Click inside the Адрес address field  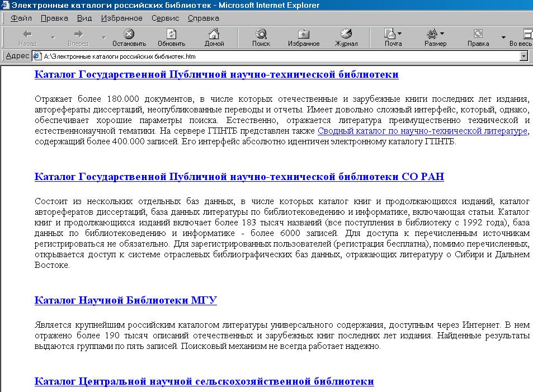[280, 56]
